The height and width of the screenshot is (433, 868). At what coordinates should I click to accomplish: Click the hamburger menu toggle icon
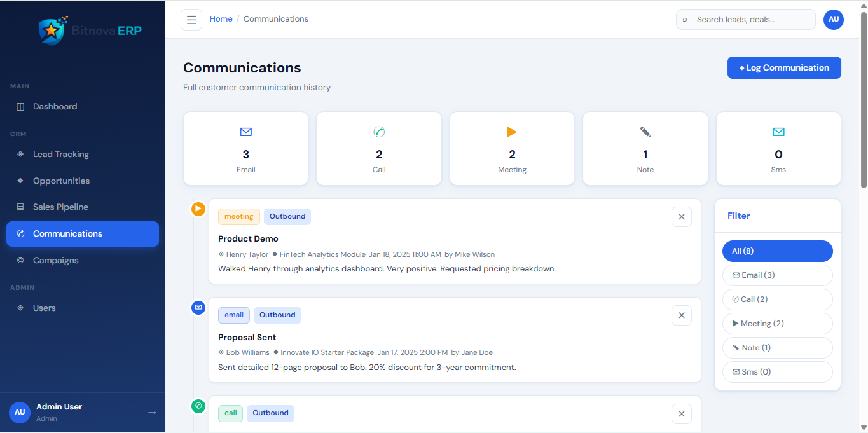point(191,20)
